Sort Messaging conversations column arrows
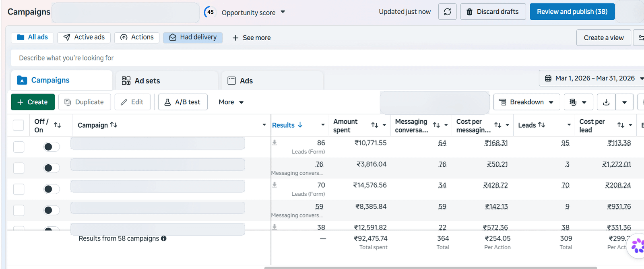Screen dimensions: 644x269 click(x=436, y=125)
